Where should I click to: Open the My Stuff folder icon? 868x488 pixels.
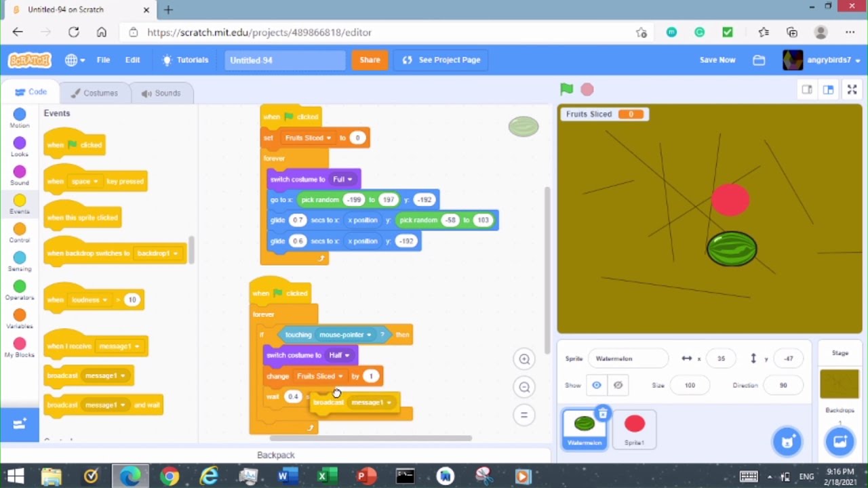coord(759,60)
